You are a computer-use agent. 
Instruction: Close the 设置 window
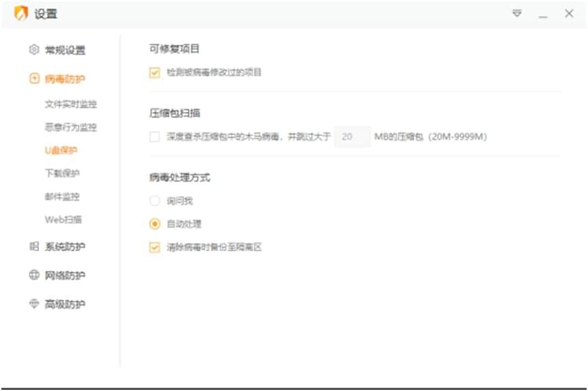coord(569,14)
